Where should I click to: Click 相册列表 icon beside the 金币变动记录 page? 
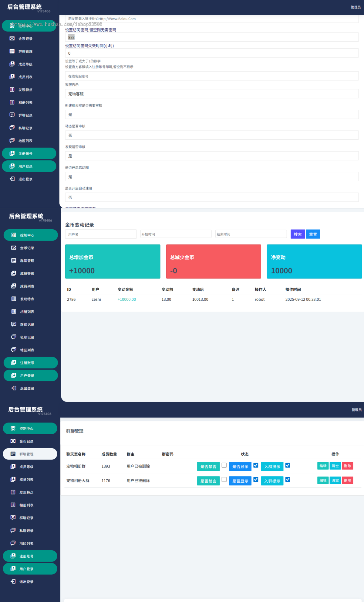(x=14, y=312)
